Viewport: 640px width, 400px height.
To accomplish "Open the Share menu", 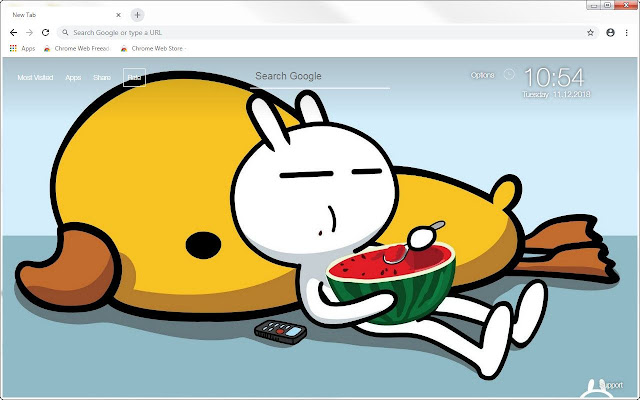I will click(x=102, y=78).
